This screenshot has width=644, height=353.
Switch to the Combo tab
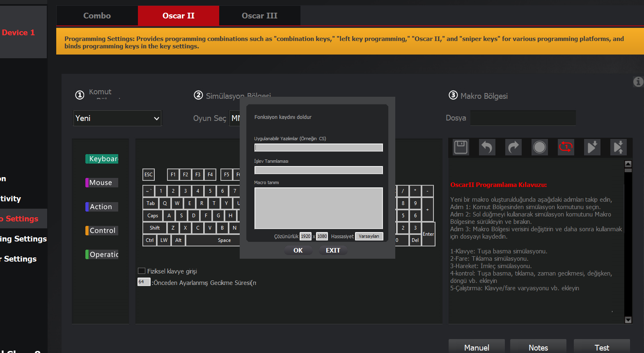coord(97,16)
